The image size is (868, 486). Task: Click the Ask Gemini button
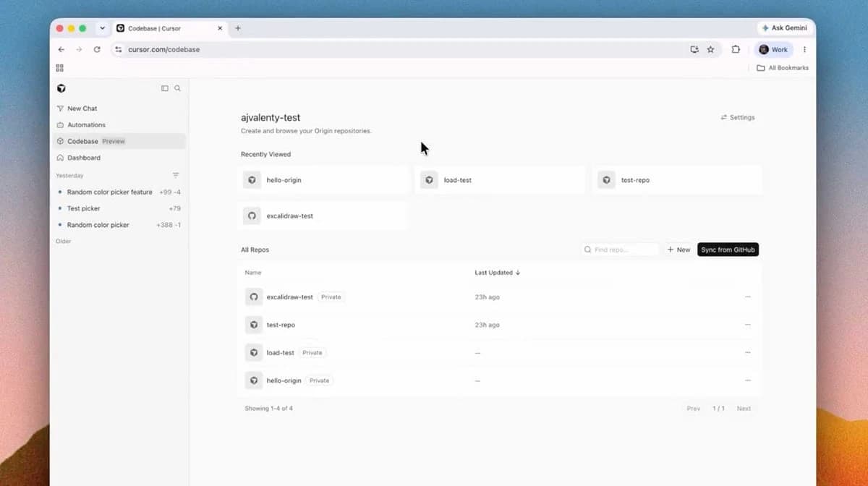[x=783, y=28]
